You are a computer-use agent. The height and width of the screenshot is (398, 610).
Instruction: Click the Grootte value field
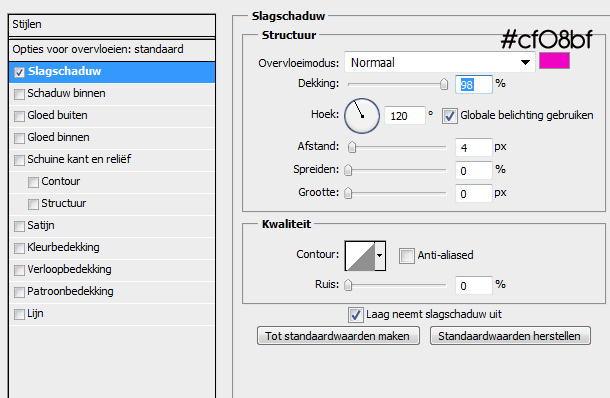tap(473, 193)
